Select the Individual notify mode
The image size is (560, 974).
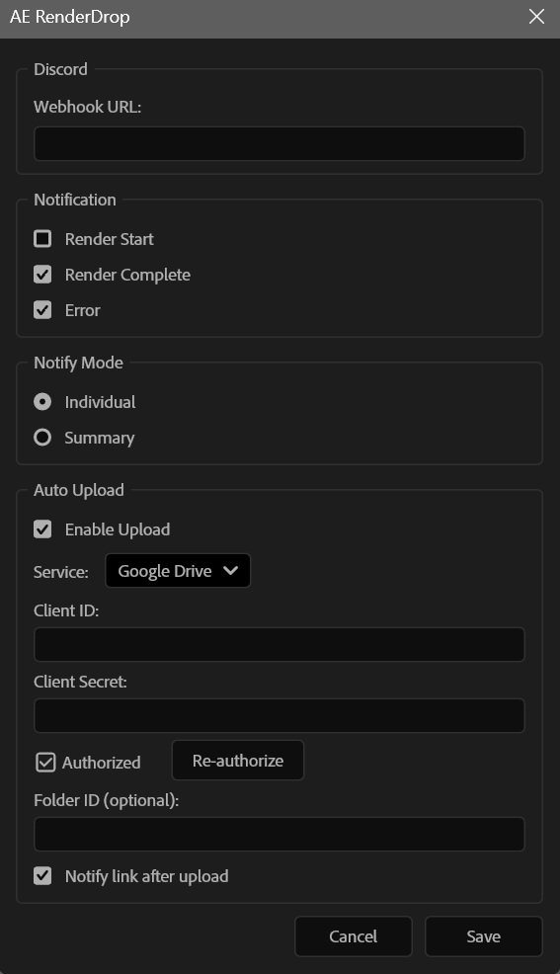click(x=42, y=402)
